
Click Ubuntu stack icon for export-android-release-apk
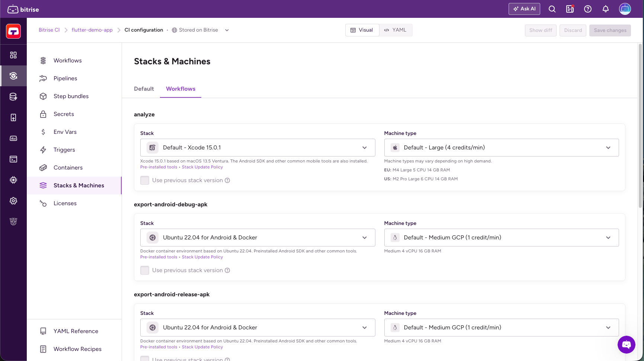coord(153,328)
